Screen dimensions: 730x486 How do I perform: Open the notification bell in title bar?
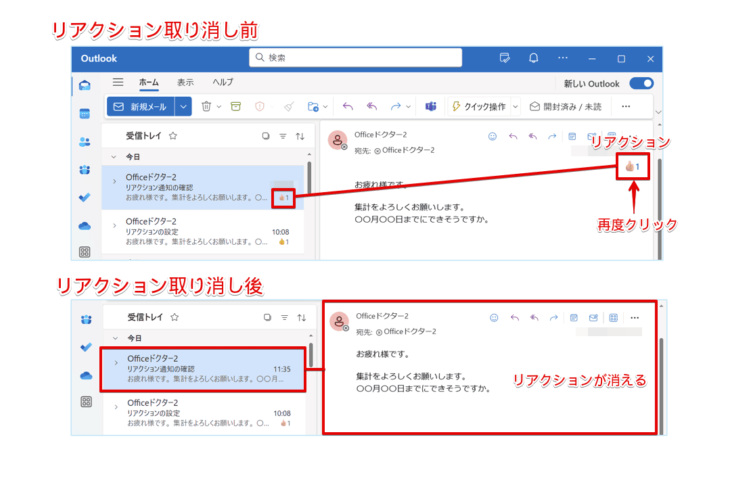(x=534, y=58)
